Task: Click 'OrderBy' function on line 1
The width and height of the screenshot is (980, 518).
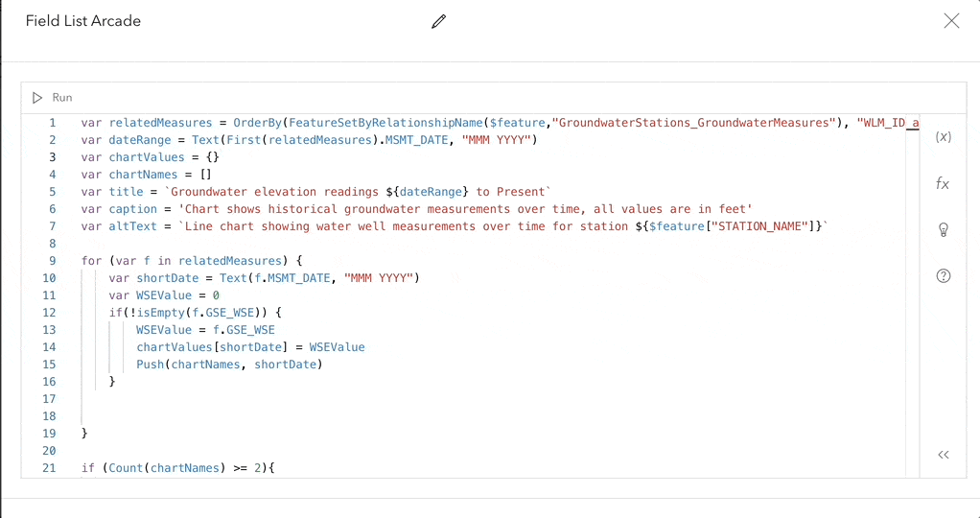Action: (x=258, y=123)
